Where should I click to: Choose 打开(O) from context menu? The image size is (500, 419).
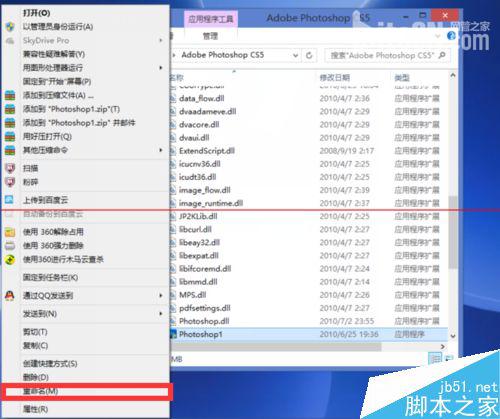pos(36,13)
